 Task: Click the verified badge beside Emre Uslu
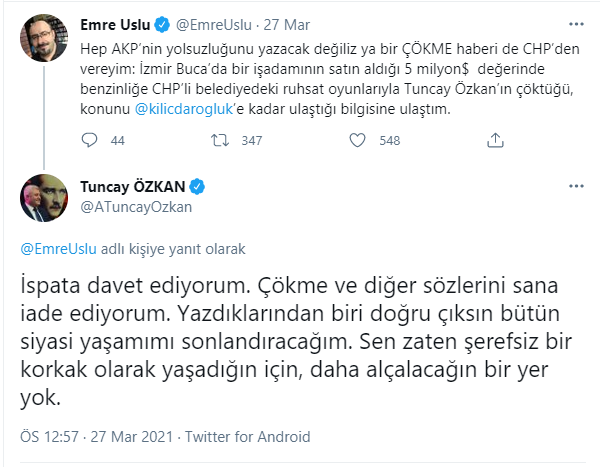(172, 21)
